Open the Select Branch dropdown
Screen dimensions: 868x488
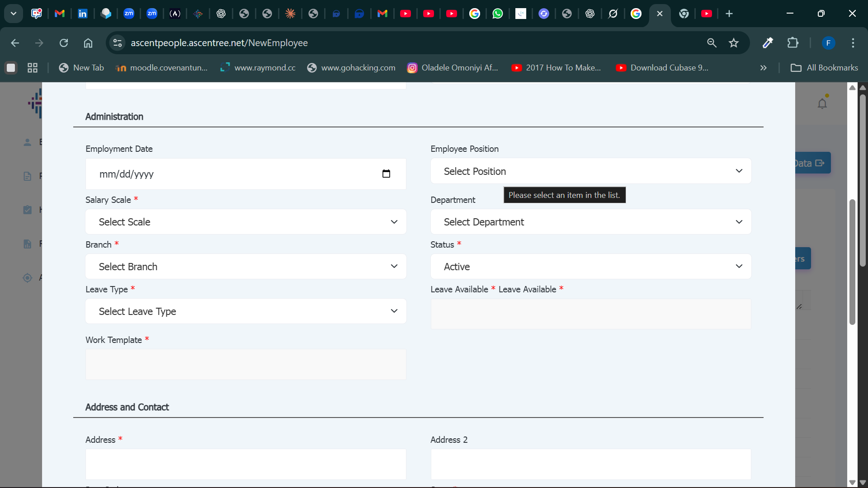click(x=245, y=267)
